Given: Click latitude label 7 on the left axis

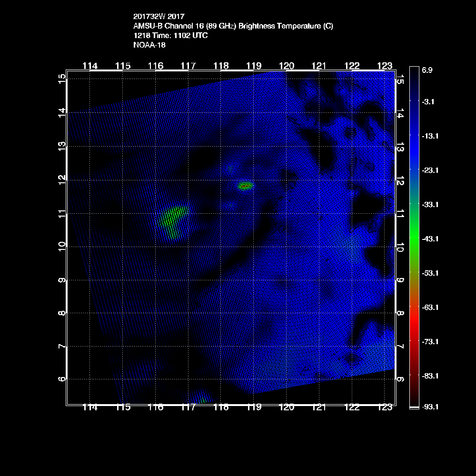Looking at the screenshot, I should tap(62, 346).
